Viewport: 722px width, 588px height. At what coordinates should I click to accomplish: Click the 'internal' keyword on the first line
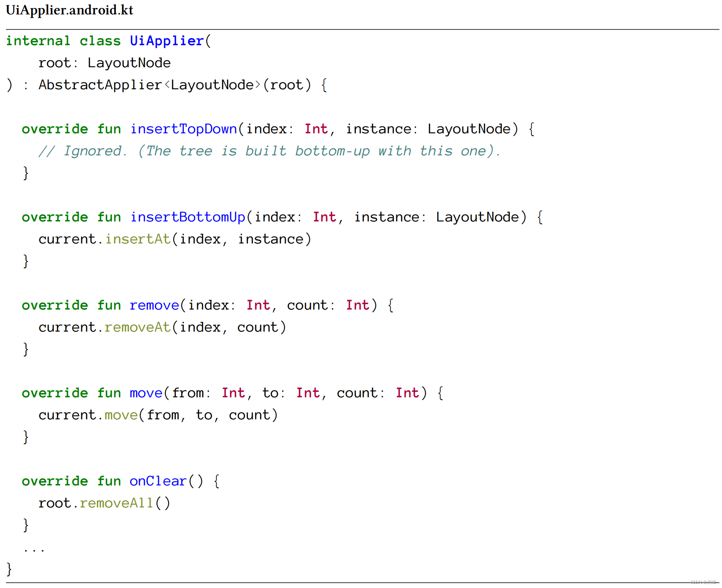point(38,41)
